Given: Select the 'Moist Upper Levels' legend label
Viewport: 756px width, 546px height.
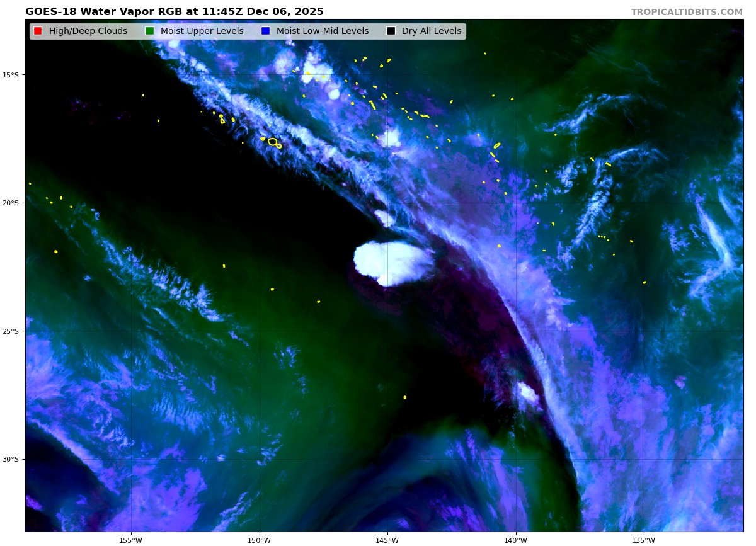Looking at the screenshot, I should pos(202,31).
